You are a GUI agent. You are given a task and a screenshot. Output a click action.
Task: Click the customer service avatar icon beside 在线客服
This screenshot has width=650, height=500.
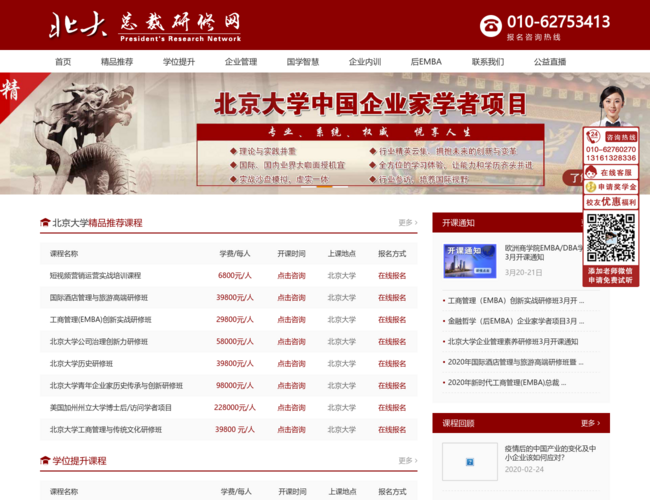[x=591, y=172]
